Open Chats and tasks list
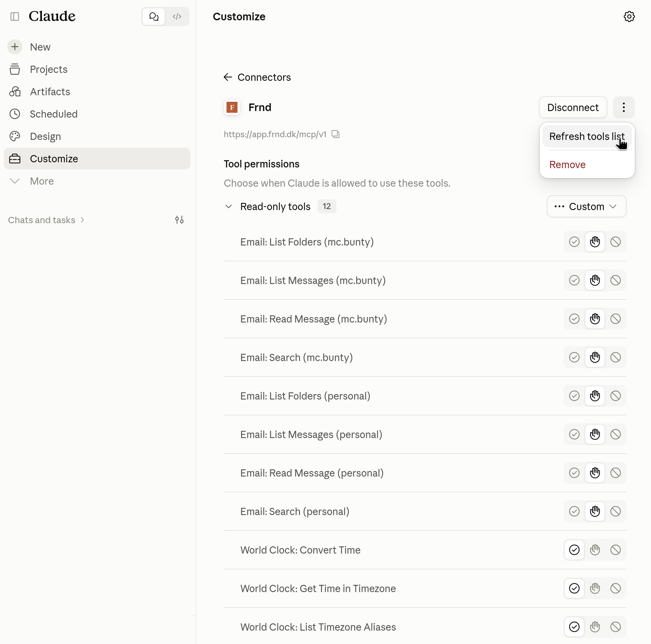The width and height of the screenshot is (651, 644). pyautogui.click(x=46, y=220)
